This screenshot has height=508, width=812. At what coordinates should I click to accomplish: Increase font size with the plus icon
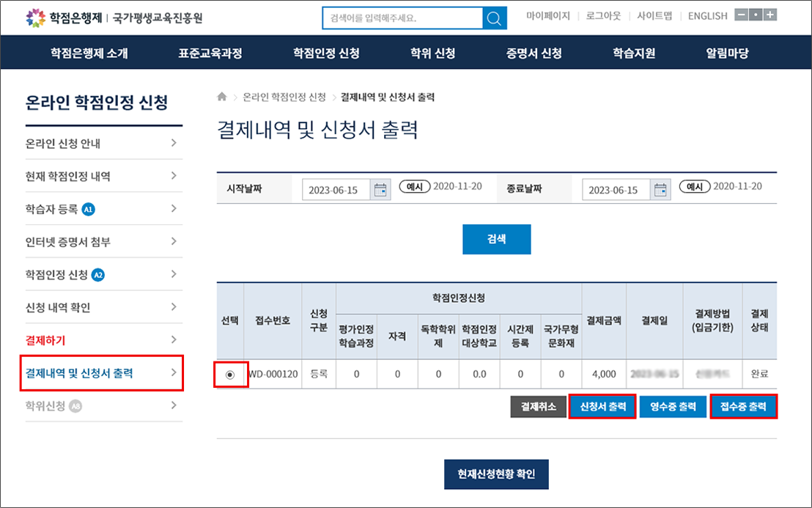(769, 15)
